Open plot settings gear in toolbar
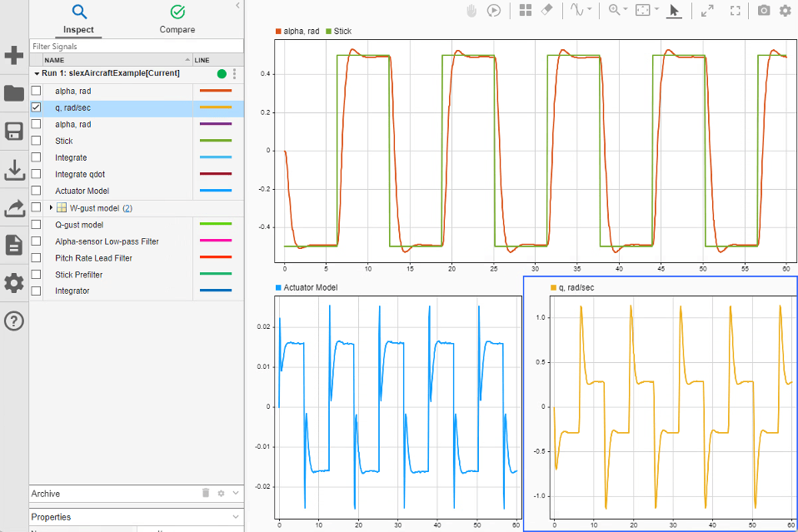 [786, 10]
